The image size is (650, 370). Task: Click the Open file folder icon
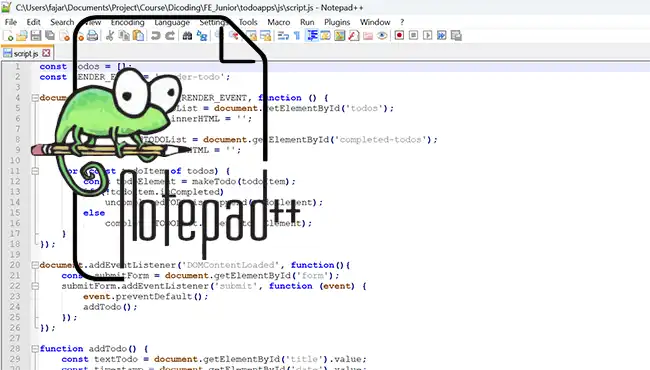coord(22,36)
